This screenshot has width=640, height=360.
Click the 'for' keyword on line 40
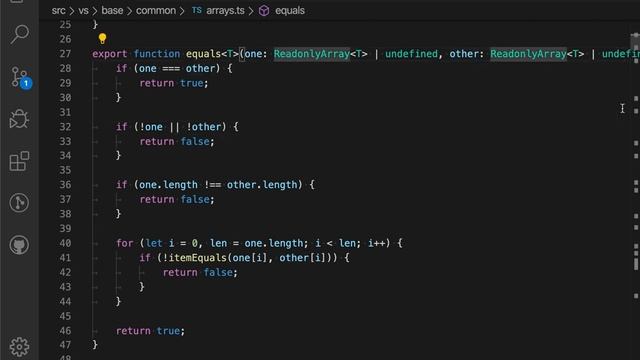[124, 243]
